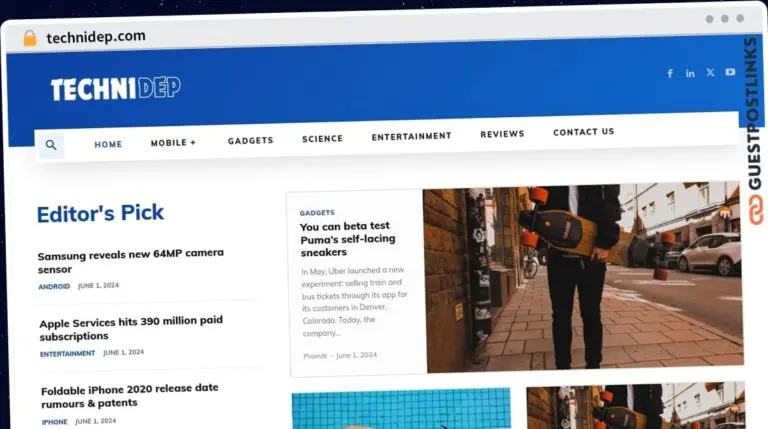This screenshot has height=429, width=768.
Task: Open the site search icon
Action: pyautogui.click(x=51, y=145)
